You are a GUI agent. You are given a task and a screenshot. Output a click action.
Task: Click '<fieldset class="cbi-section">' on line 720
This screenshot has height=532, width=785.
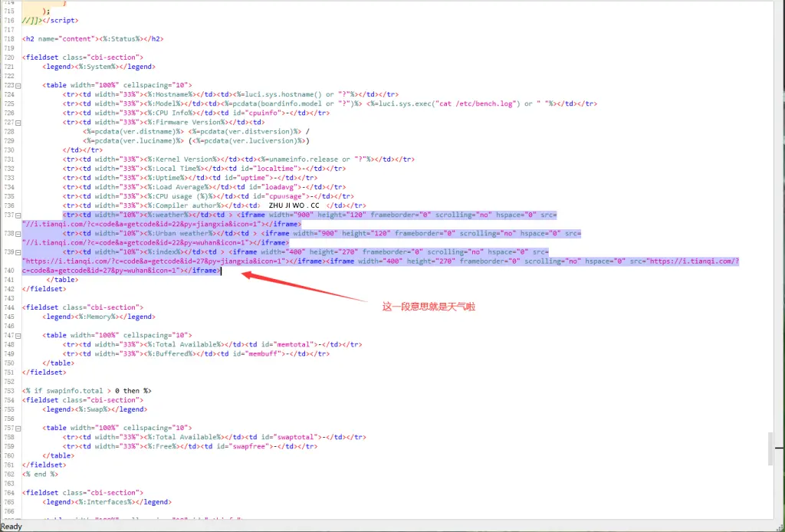83,57
